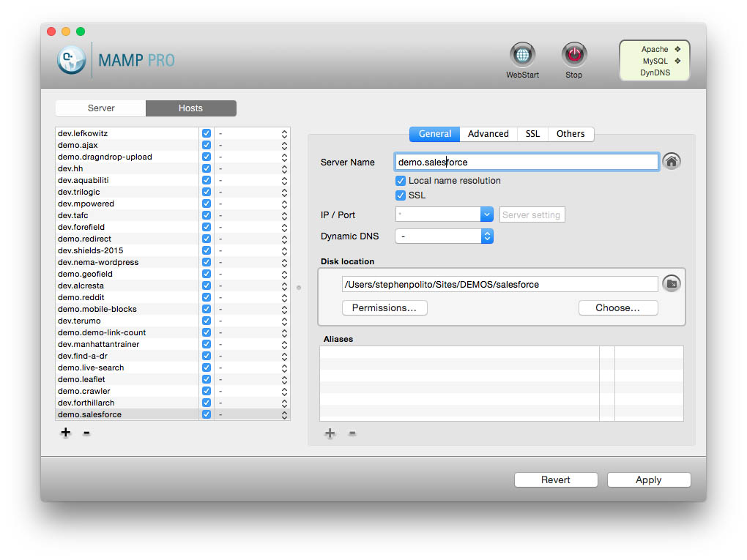Image resolution: width=747 pixels, height=560 pixels.
Task: Switch to the Advanced tab
Action: [488, 134]
